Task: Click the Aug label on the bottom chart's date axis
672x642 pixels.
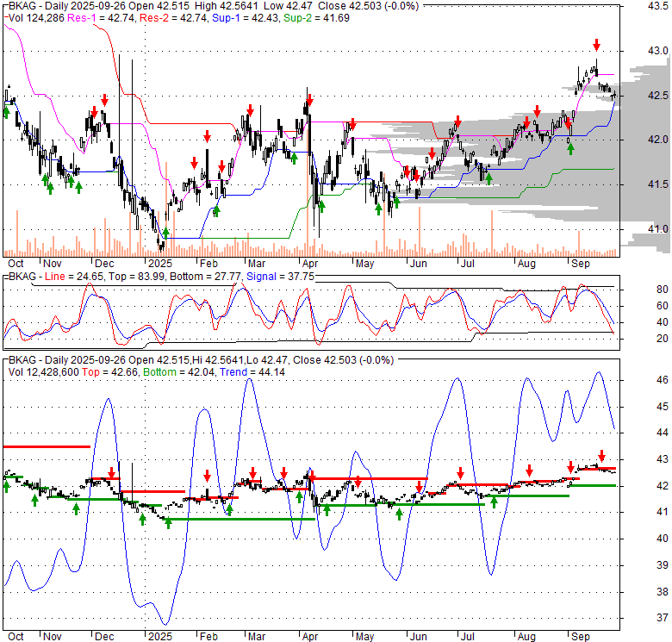Action: tap(526, 637)
